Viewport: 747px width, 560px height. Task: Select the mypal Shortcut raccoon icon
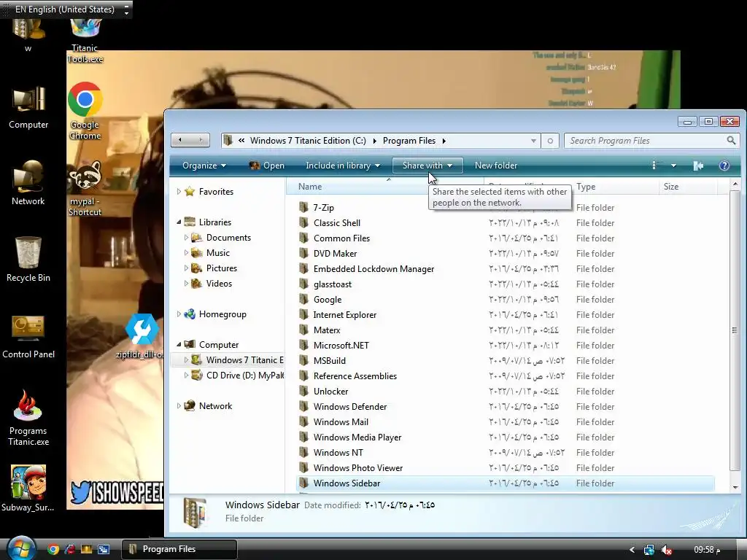tap(85, 188)
